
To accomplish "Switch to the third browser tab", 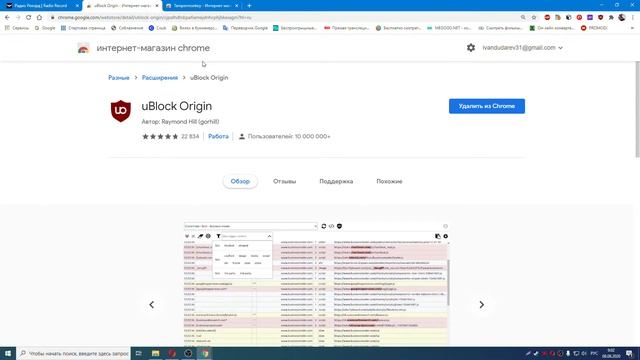I will pyautogui.click(x=202, y=6).
